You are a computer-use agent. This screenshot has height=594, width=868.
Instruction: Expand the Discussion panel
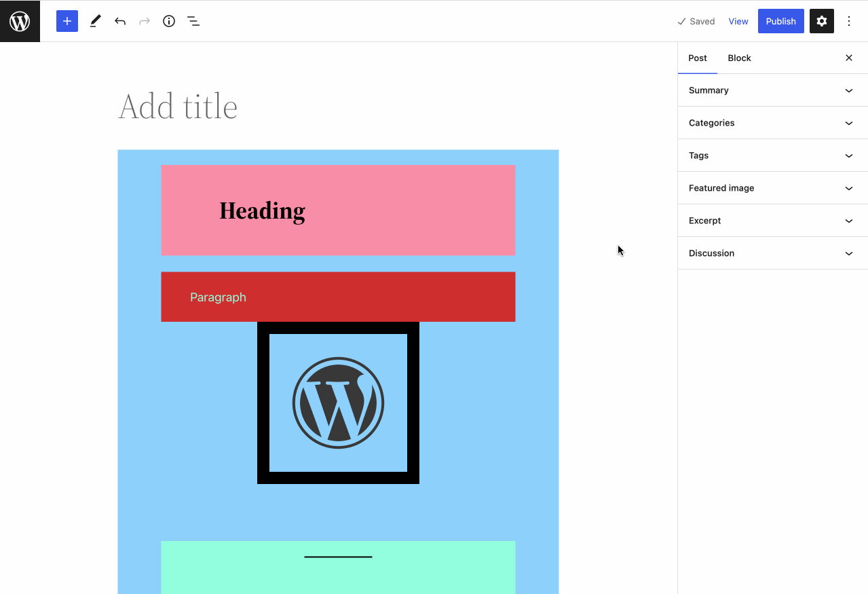(773, 253)
